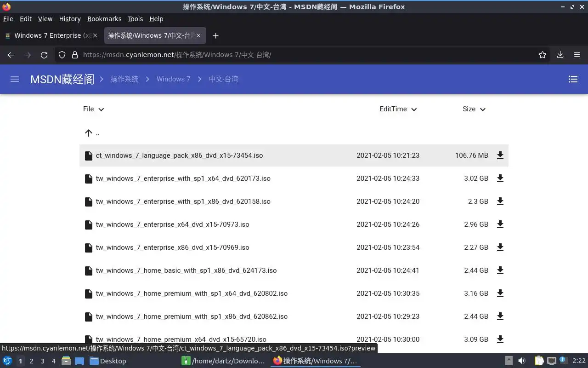View site connection lock info
This screenshot has width=588, height=368.
[x=75, y=55]
